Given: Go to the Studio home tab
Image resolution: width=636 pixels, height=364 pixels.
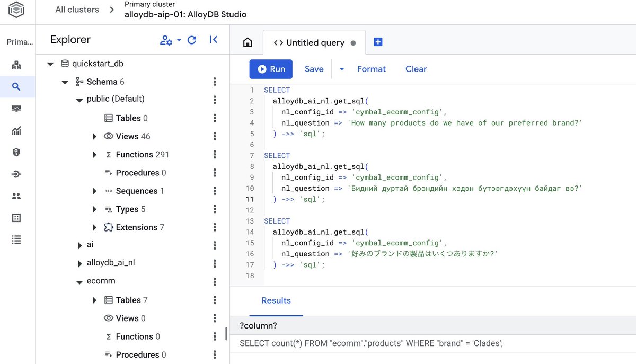Looking at the screenshot, I should (x=248, y=43).
